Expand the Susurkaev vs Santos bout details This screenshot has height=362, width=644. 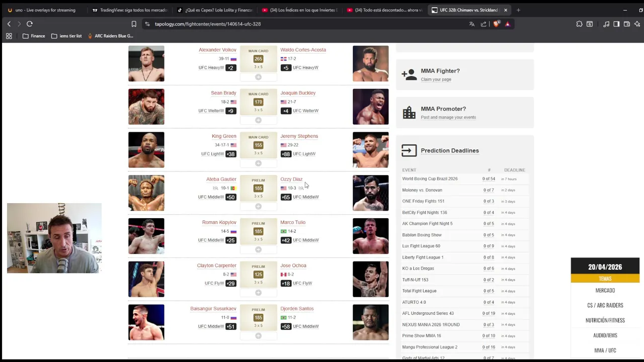(258, 336)
